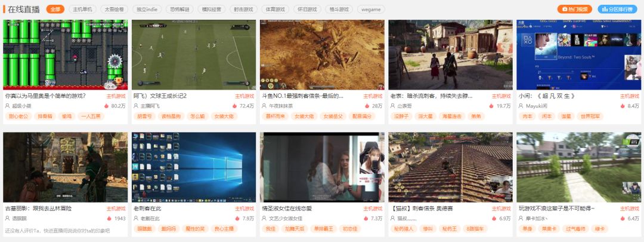The image size is (644, 242).
Task: Click streamer avatar icon beside 老戴在此
Action: (136, 219)
